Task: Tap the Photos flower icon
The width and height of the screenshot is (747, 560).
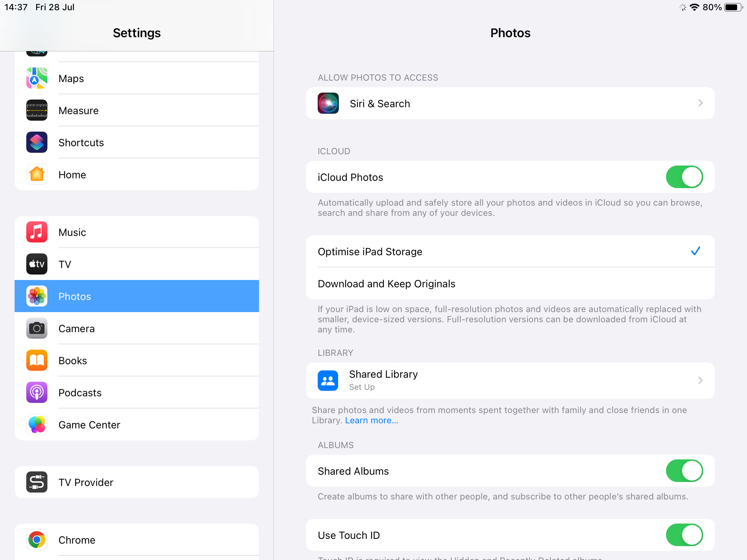Action: 37,296
